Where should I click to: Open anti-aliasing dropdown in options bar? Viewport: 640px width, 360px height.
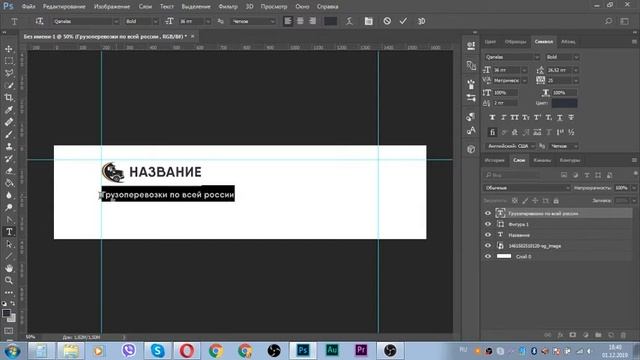[272, 21]
